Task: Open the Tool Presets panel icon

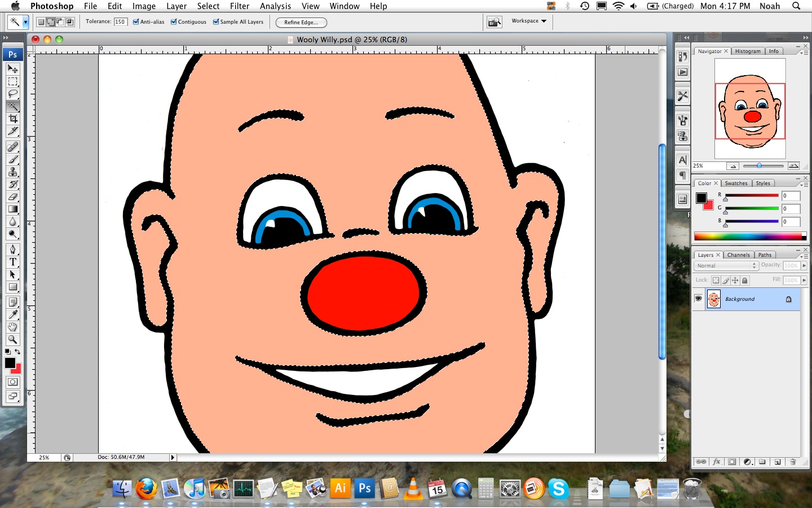Action: pyautogui.click(x=682, y=96)
